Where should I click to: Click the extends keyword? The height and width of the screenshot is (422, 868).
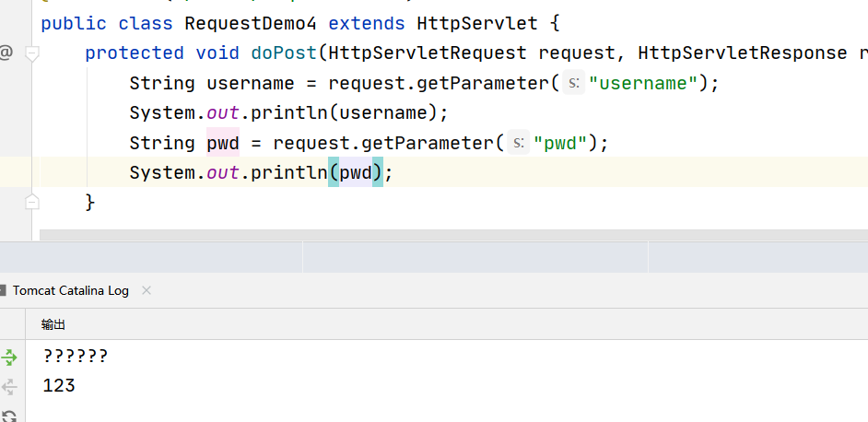click(367, 24)
